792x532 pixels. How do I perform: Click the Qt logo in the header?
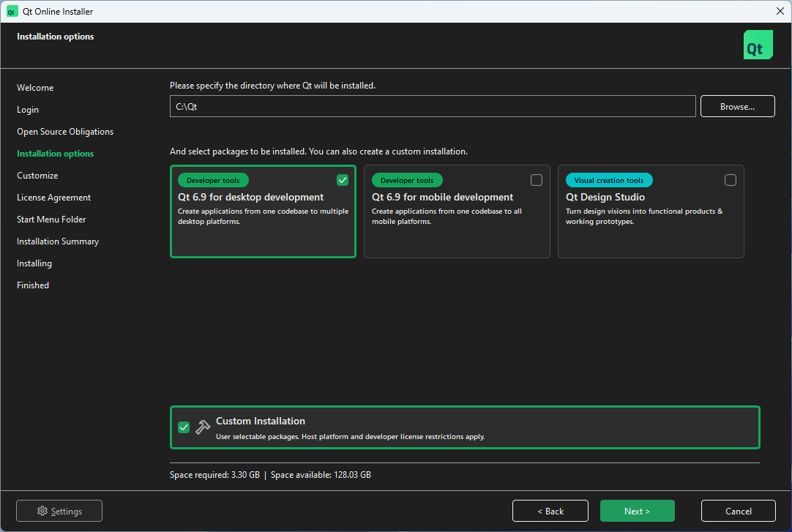tap(758, 45)
